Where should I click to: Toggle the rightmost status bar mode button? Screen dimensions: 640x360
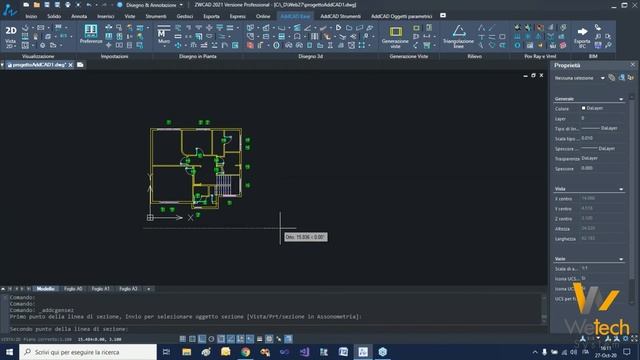coord(288,339)
